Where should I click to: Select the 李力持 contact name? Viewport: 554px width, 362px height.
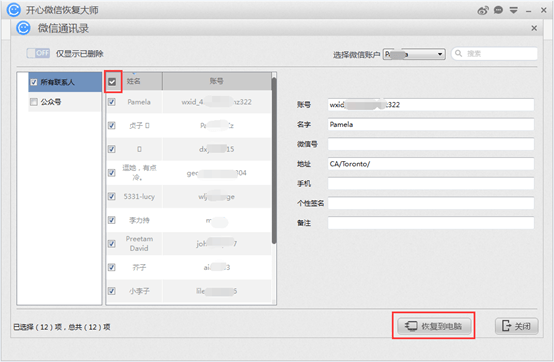pyautogui.click(x=139, y=220)
